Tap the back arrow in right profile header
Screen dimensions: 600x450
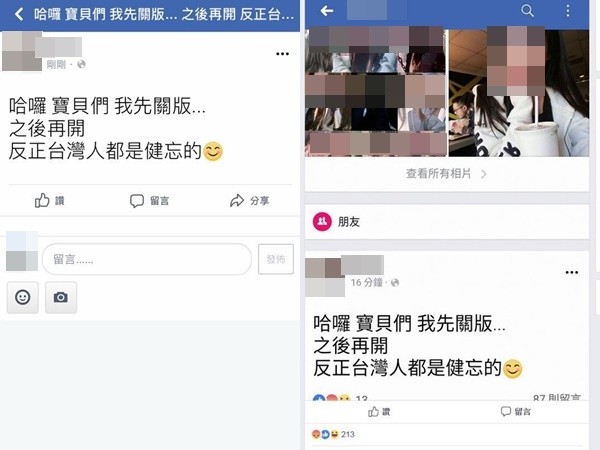tap(326, 11)
